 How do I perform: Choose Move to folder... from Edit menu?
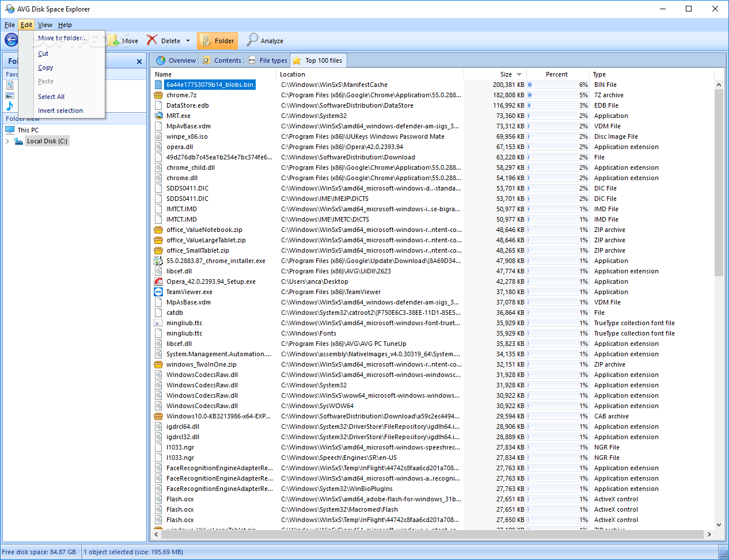[x=62, y=38]
